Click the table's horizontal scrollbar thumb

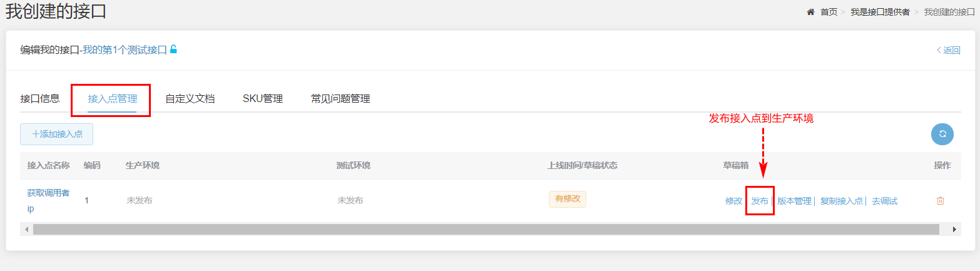486,229
